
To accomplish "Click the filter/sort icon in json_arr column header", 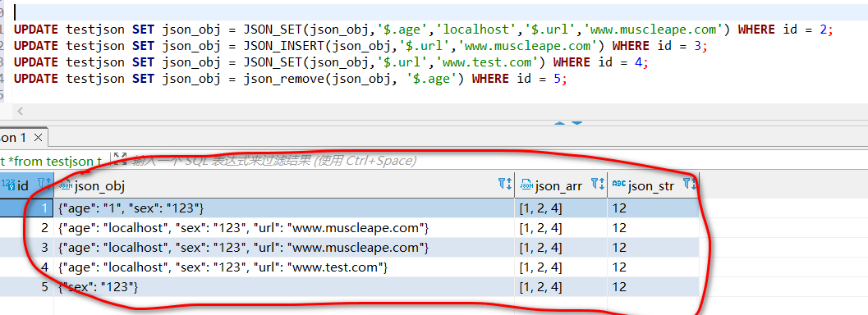I will (599, 185).
